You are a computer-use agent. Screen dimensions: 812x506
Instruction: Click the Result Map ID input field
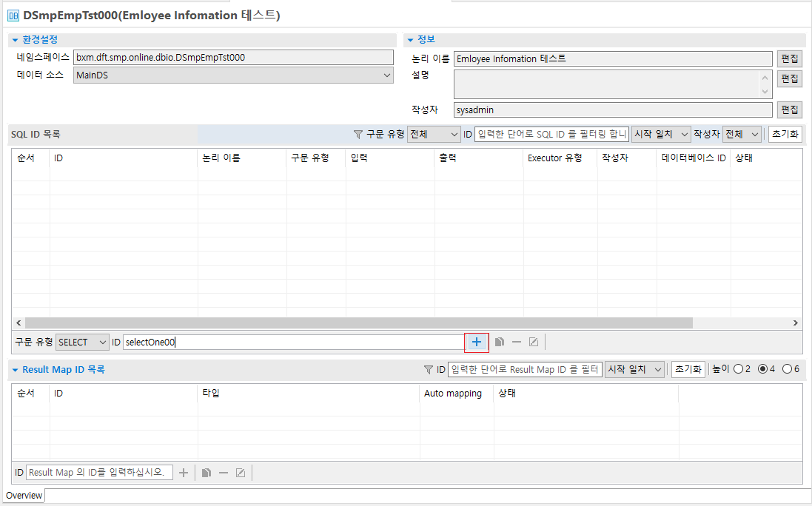point(100,472)
